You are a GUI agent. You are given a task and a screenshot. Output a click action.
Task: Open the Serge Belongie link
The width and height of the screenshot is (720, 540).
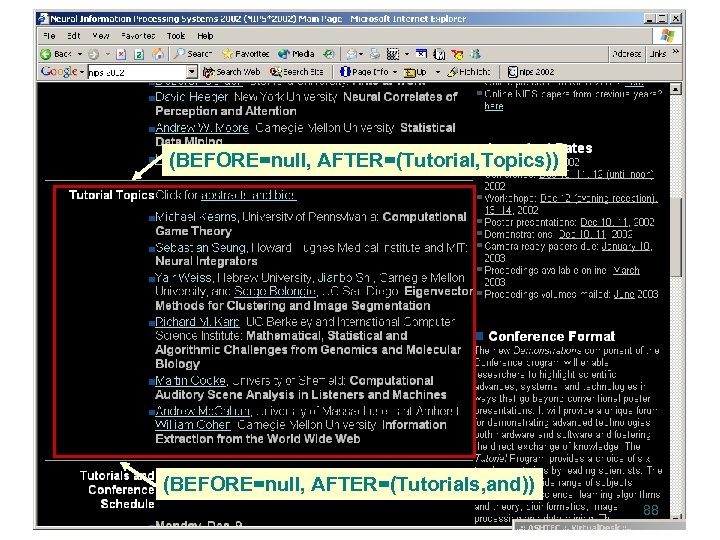[275, 292]
